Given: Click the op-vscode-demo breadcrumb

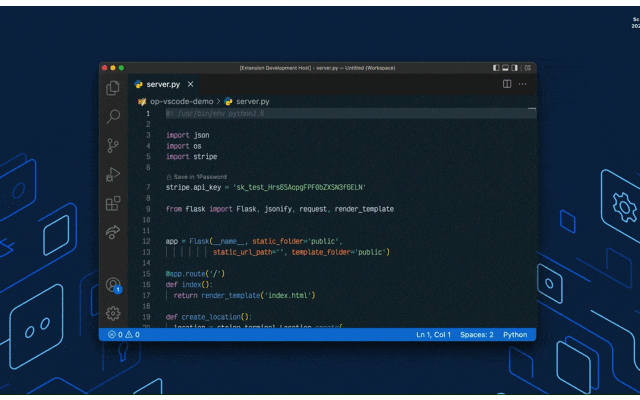Looking at the screenshot, I should (x=181, y=101).
